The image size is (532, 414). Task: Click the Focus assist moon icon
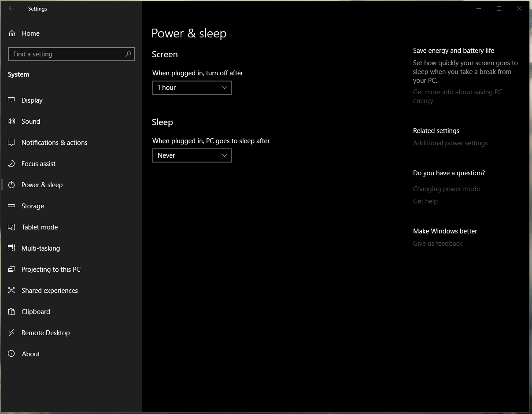[x=11, y=164]
